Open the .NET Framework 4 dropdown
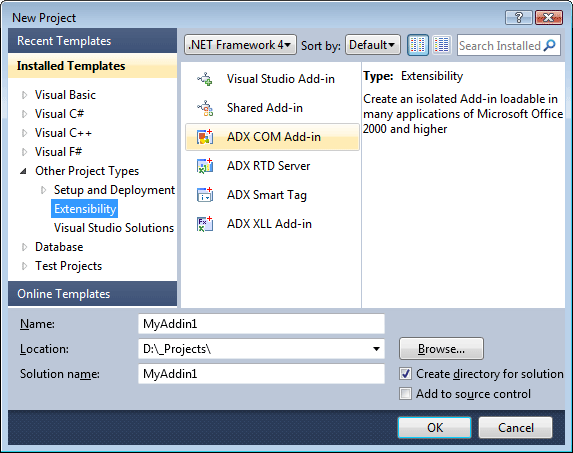 (240, 45)
